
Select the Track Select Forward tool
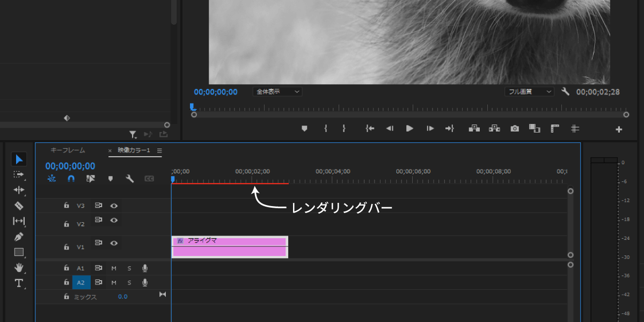pos(19,174)
